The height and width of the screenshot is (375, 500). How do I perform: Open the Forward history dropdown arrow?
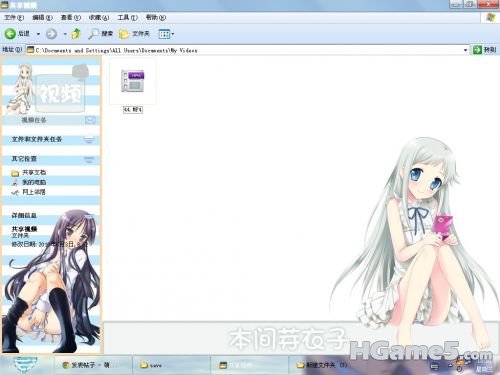[65, 34]
